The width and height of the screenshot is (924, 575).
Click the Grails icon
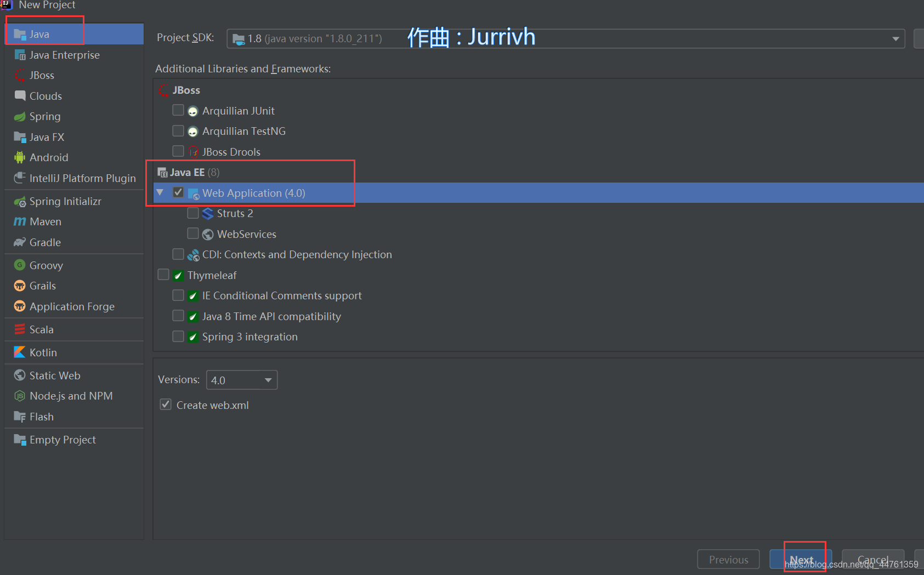[20, 286]
